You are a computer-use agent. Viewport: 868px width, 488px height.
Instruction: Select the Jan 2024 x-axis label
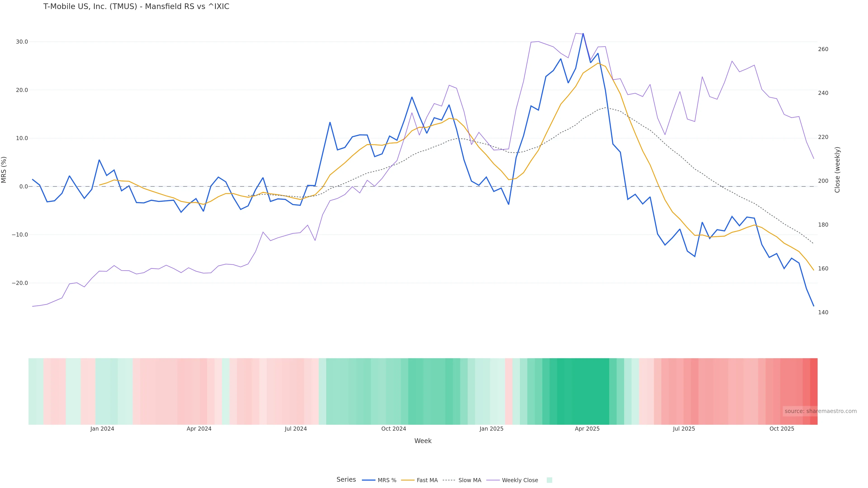tap(102, 429)
